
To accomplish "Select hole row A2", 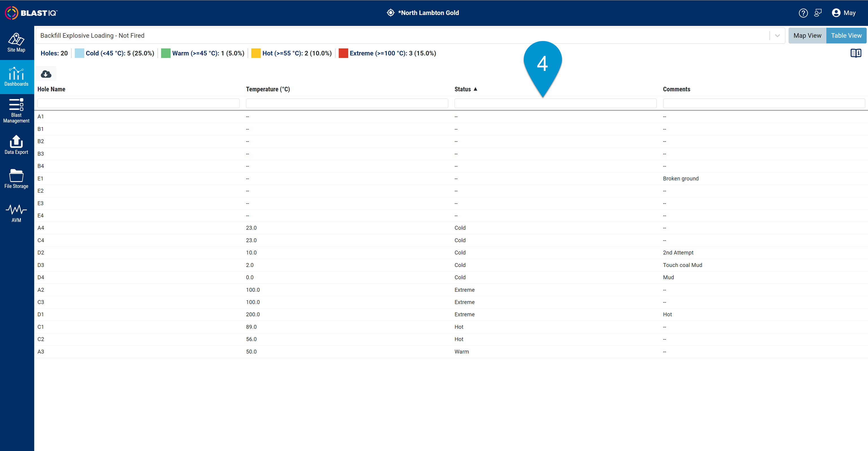I will point(451,290).
